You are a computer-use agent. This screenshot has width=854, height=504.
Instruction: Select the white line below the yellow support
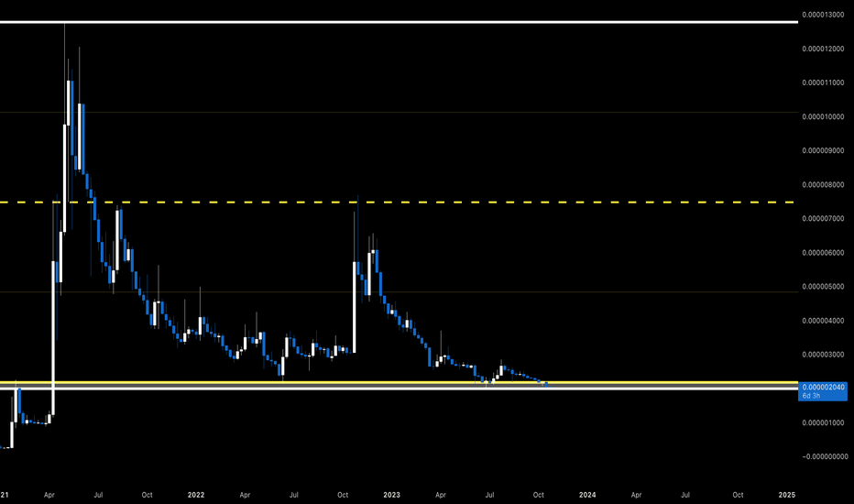[x=399, y=388]
